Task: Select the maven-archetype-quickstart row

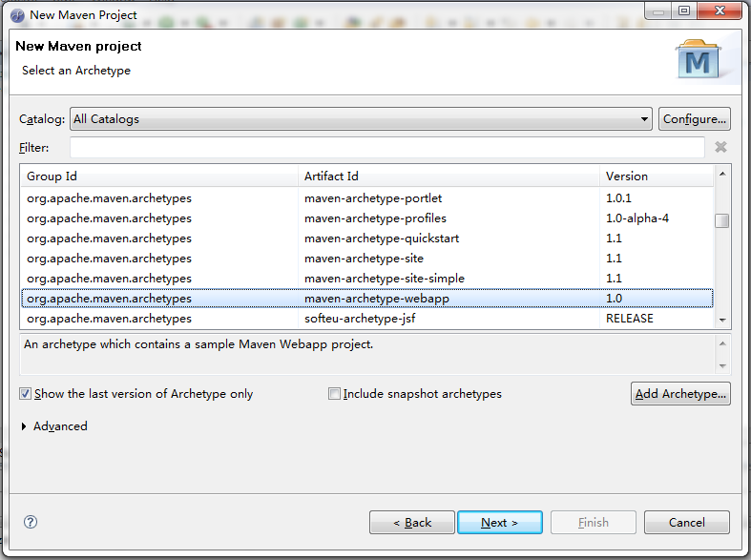Action: point(367,239)
